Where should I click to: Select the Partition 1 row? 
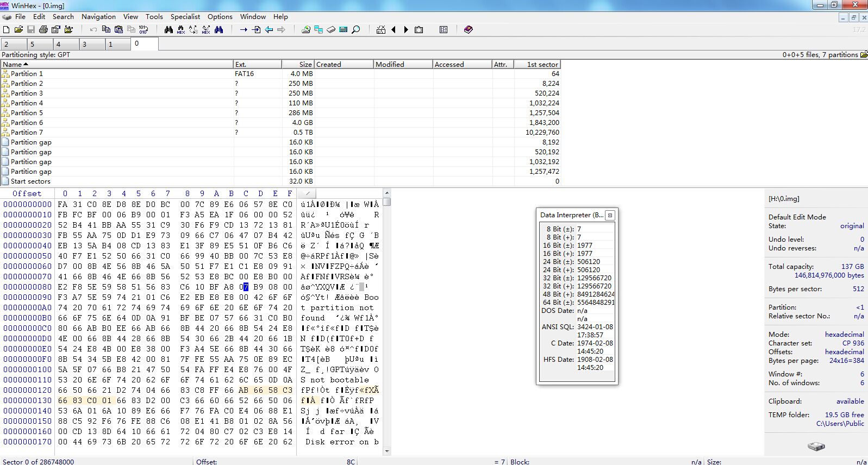click(x=280, y=74)
